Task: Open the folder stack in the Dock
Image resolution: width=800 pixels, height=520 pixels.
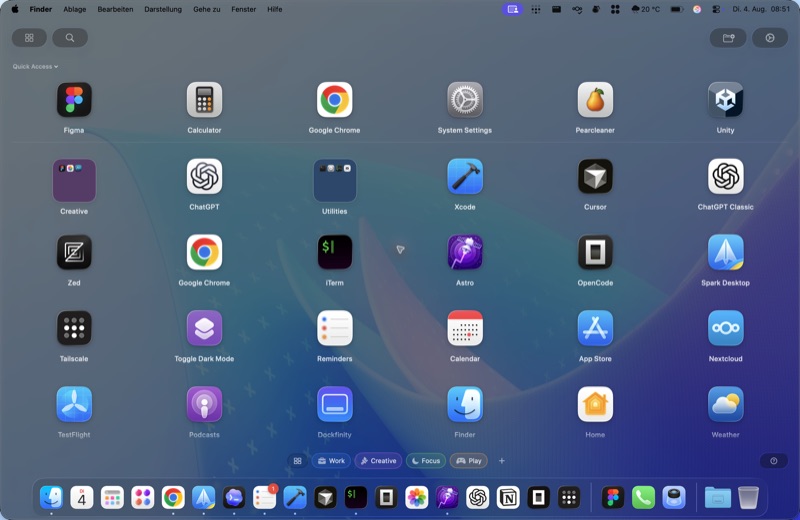Action: coord(717,497)
